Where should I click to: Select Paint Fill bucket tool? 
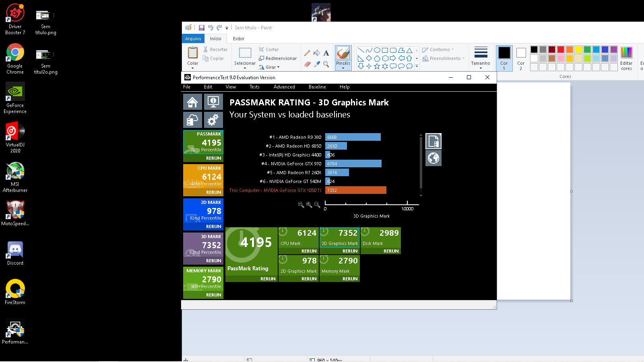317,53
